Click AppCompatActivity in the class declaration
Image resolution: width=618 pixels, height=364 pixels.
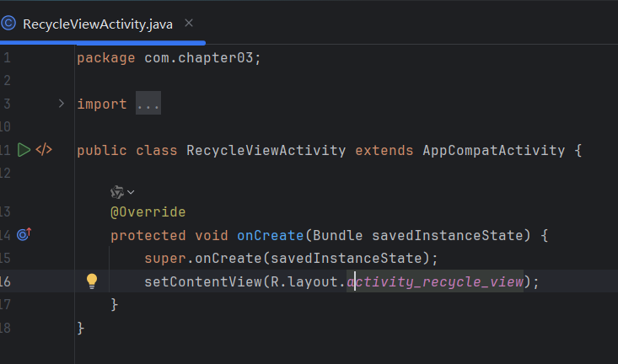[494, 150]
